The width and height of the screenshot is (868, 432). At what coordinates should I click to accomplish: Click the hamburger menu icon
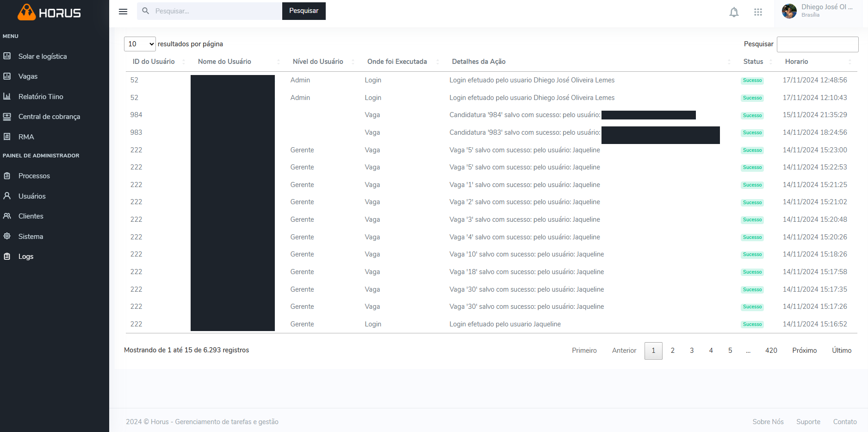pyautogui.click(x=123, y=12)
